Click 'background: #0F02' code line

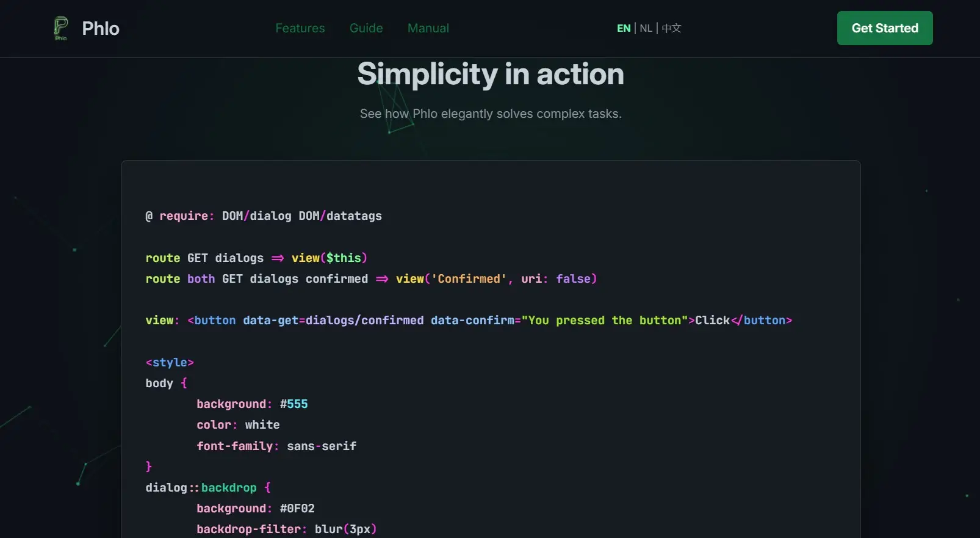(256, 509)
